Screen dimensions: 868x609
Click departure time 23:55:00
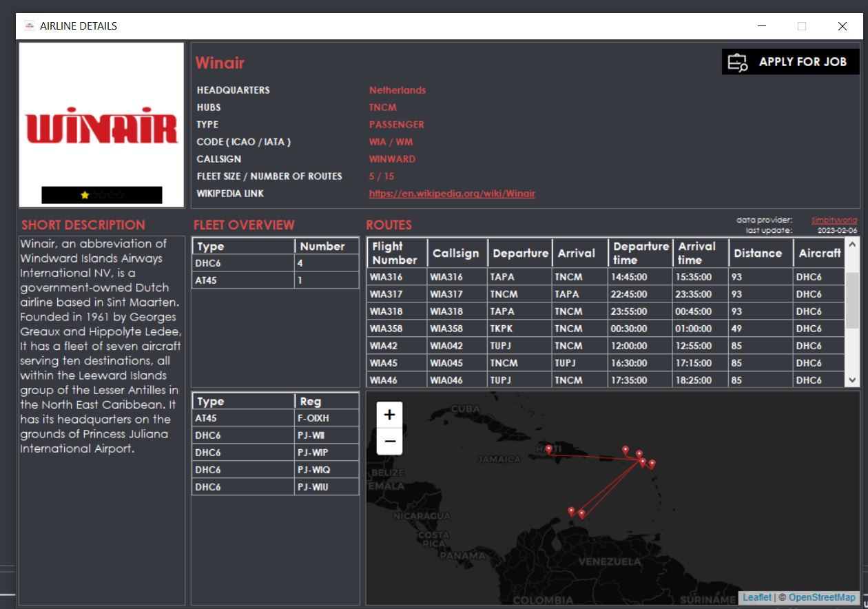click(x=641, y=311)
